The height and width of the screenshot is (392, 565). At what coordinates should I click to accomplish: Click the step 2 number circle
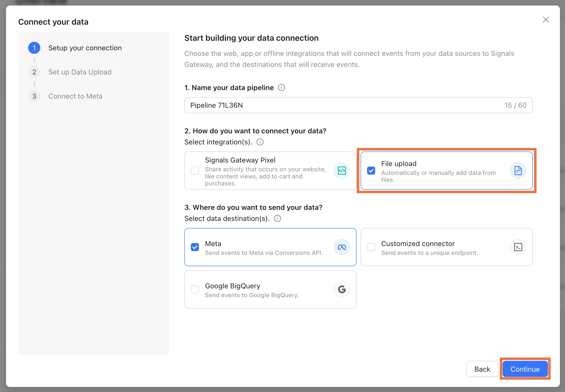tap(34, 72)
